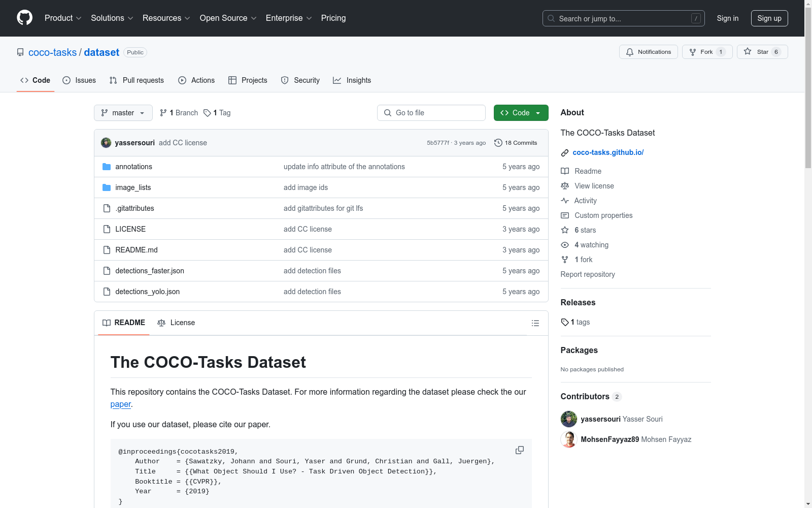The width and height of the screenshot is (812, 508).
Task: Click Mohsen Fayyaz's contributor avatar
Action: (x=569, y=439)
